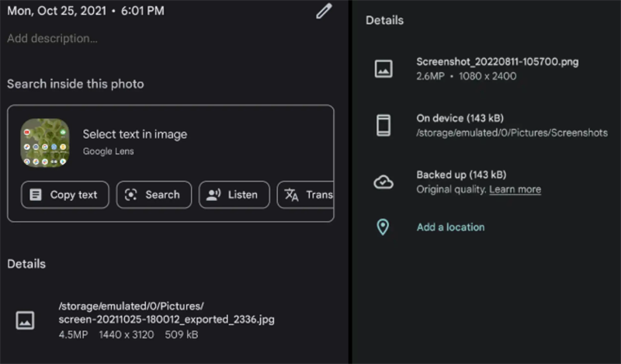The width and height of the screenshot is (621, 364).
Task: Open the home screen thumbnail in Lens card
Action: [45, 143]
